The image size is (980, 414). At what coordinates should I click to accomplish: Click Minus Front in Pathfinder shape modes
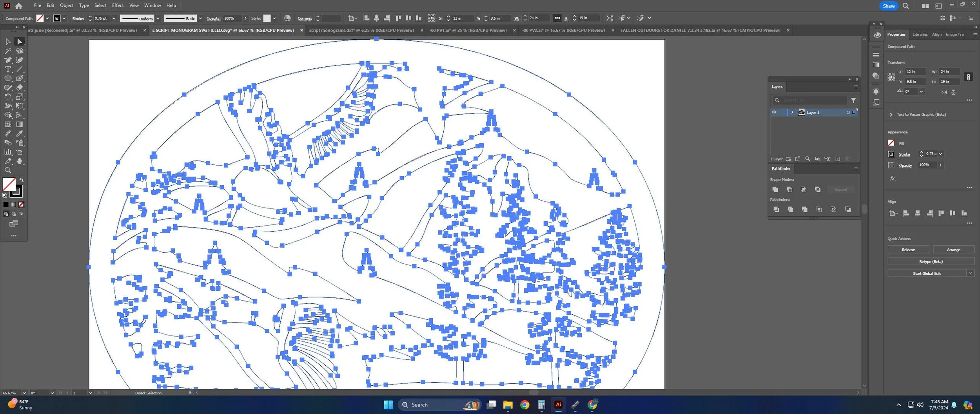point(789,190)
